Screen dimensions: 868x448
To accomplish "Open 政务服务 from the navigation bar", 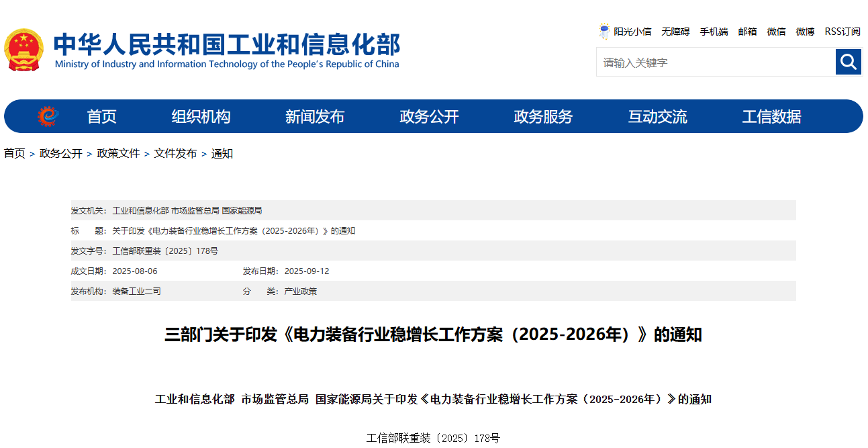I will (543, 117).
